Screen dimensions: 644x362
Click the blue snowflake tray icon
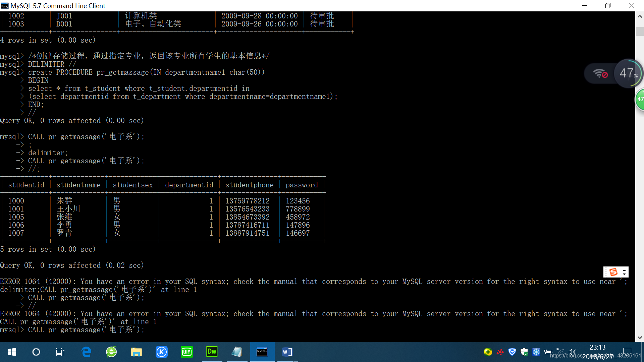click(536, 352)
